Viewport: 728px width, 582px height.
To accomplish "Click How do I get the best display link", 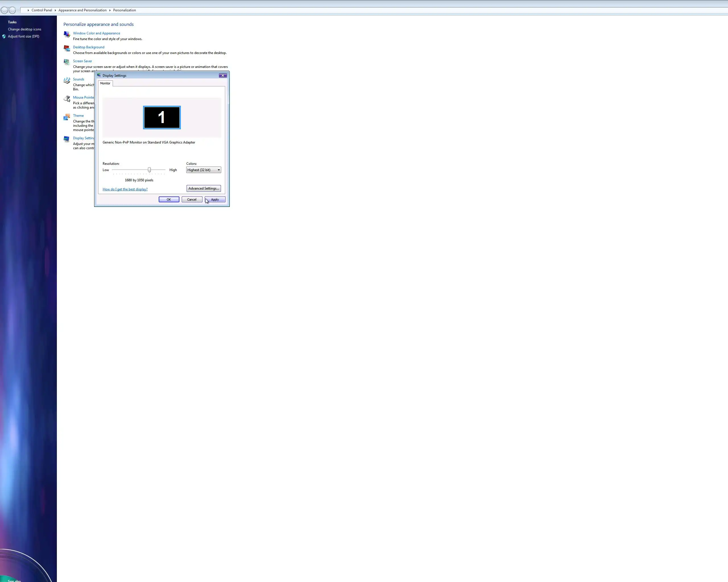I will (x=125, y=189).
